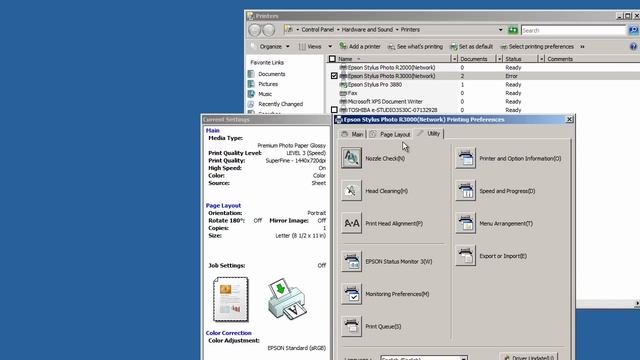640x360 pixels.
Task: Open EPSON Status Monitor 3 icon
Action: (x=351, y=261)
